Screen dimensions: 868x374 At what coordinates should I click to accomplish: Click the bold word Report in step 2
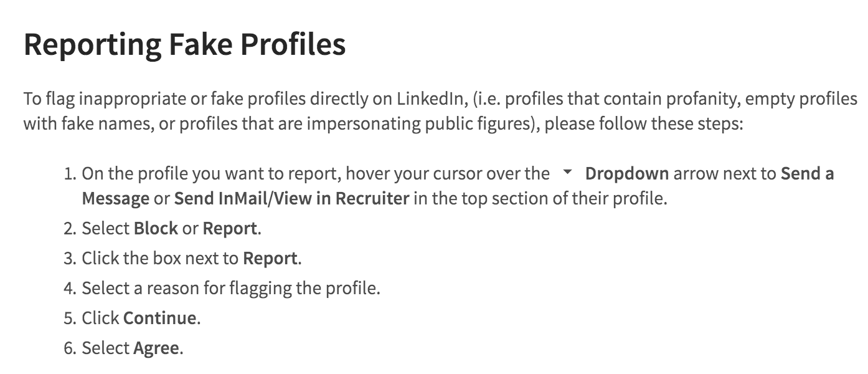pos(230,229)
